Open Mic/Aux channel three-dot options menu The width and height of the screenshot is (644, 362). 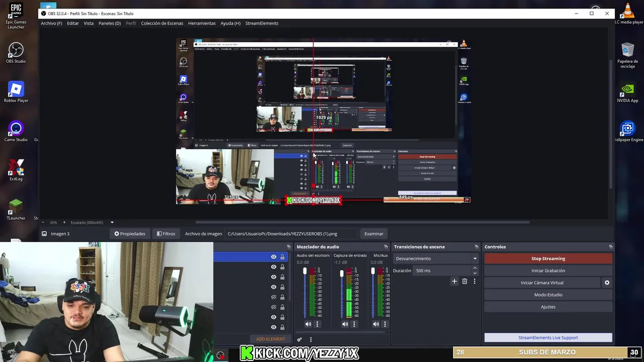click(x=385, y=324)
